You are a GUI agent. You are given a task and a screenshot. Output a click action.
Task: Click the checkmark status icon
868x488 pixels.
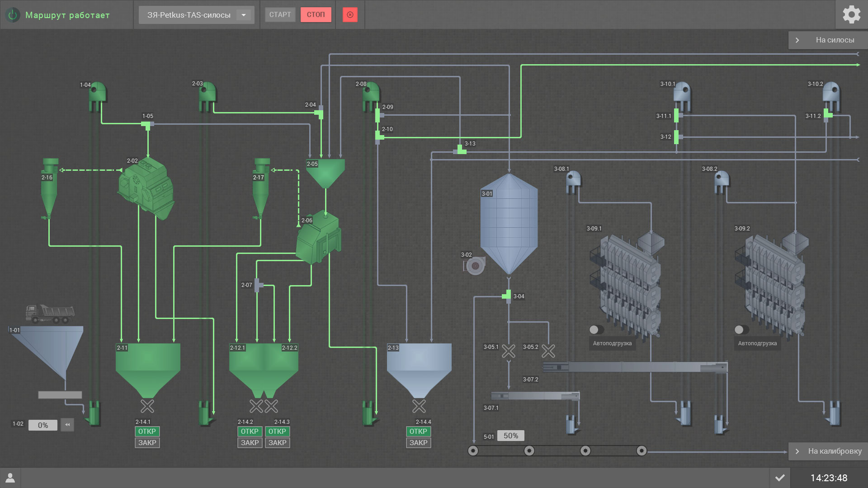pos(780,478)
